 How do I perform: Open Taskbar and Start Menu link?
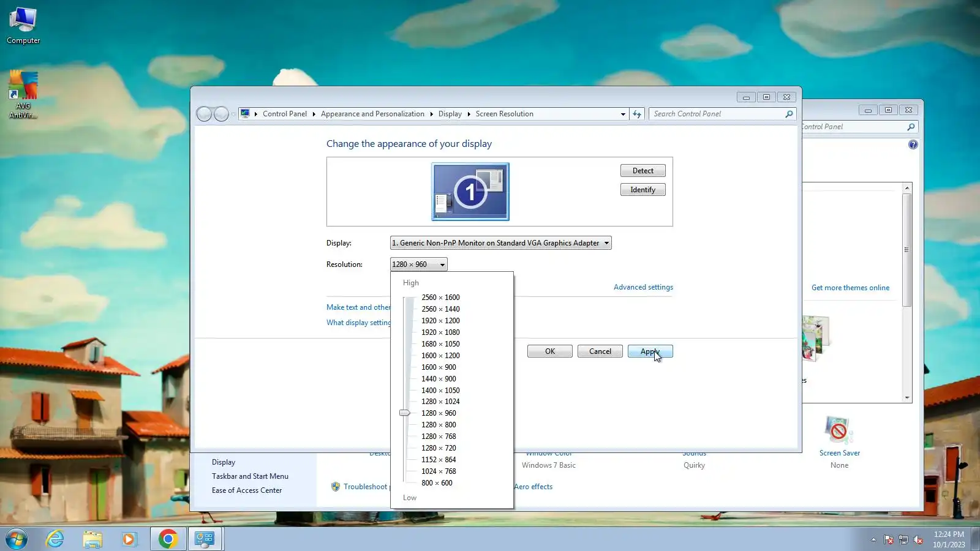[250, 476]
